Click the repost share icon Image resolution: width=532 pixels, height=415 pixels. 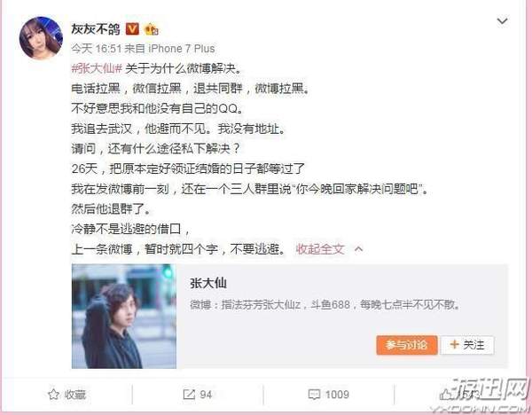[189, 395]
